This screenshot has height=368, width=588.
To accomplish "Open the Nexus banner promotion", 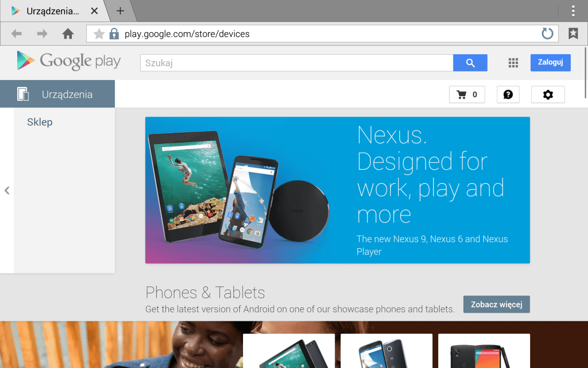I will pyautogui.click(x=337, y=190).
